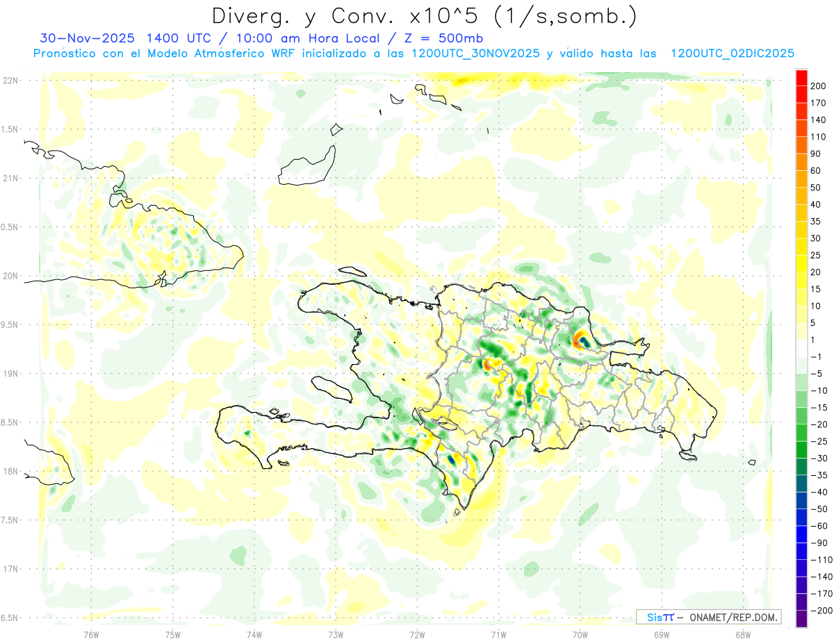Click the white swatch between 1 and -1

801,349
